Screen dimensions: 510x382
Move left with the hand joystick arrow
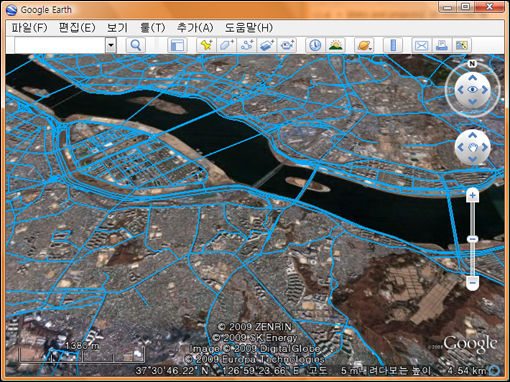[460, 147]
